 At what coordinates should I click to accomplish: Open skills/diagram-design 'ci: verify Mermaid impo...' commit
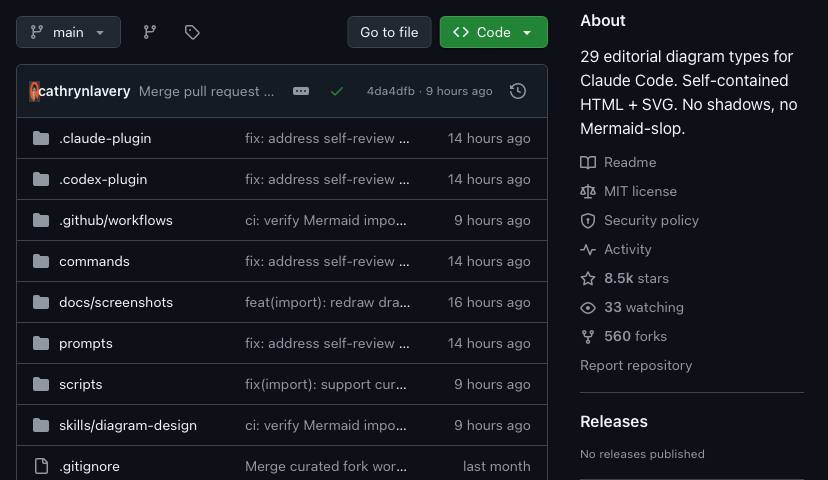point(326,426)
